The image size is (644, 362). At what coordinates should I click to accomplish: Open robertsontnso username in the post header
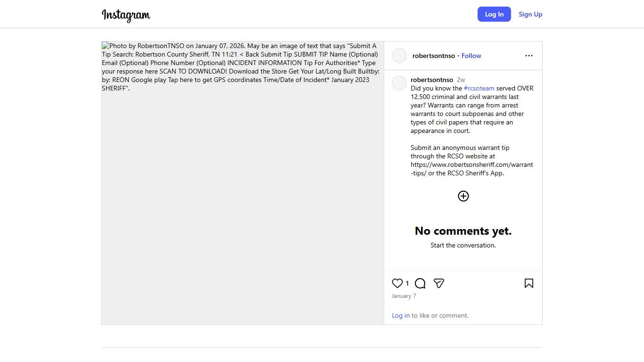(433, 56)
